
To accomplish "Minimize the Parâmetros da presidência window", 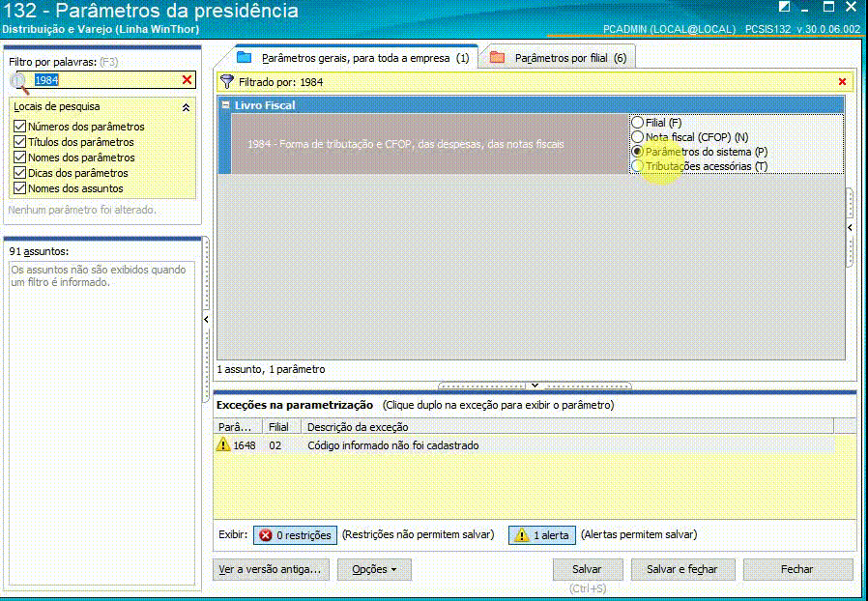I will (x=806, y=8).
